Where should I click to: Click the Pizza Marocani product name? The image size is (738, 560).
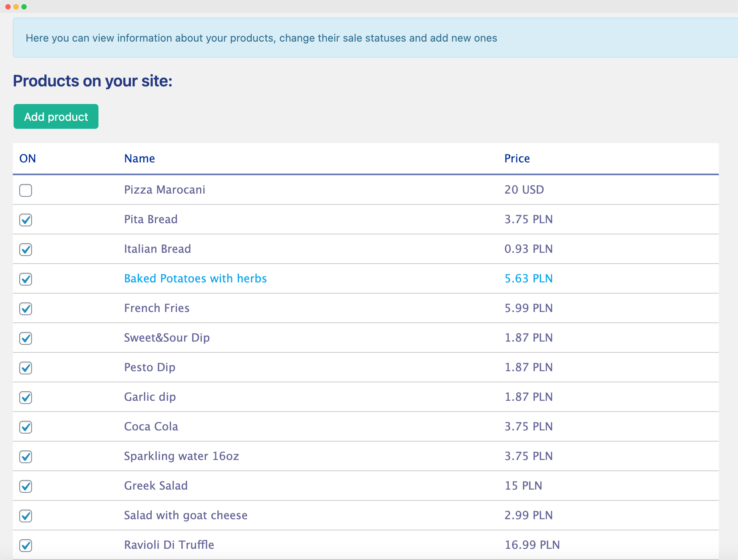164,190
